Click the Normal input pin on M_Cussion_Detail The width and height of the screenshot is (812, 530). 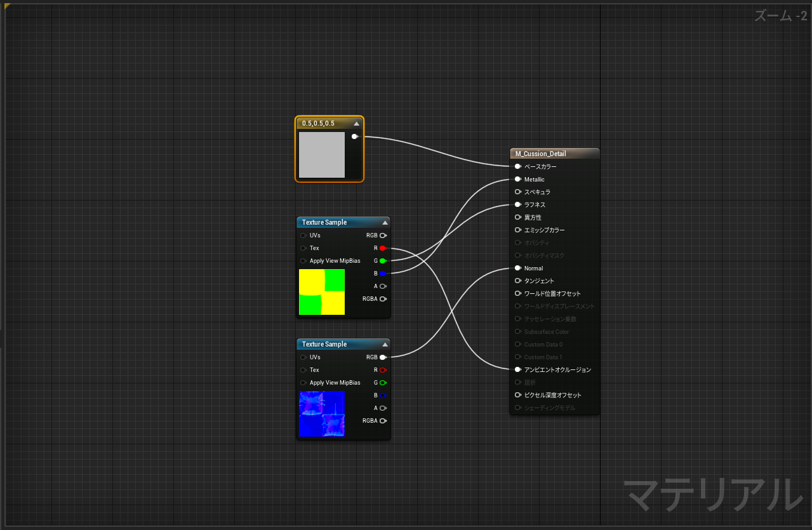518,268
